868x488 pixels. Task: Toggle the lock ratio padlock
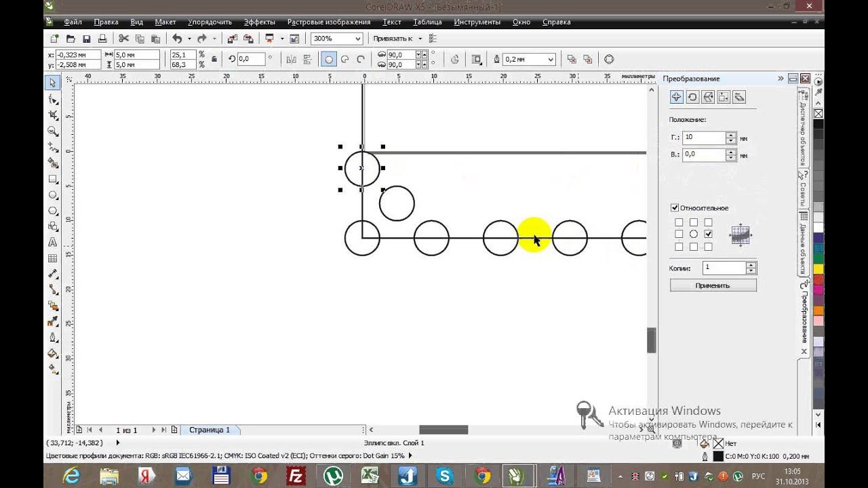click(214, 59)
